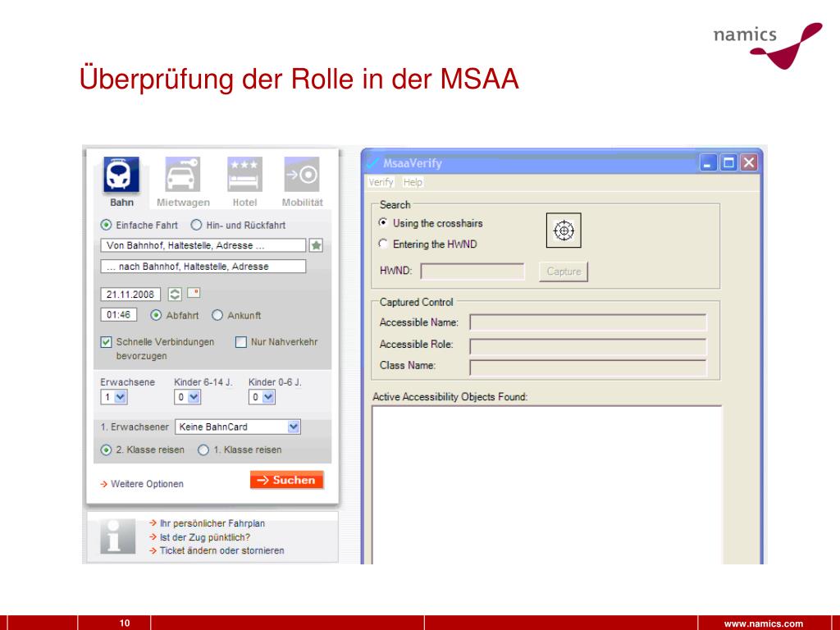Image resolution: width=840 pixels, height=630 pixels.
Task: Click the Active Accessibility Objects Found list
Action: [546, 485]
